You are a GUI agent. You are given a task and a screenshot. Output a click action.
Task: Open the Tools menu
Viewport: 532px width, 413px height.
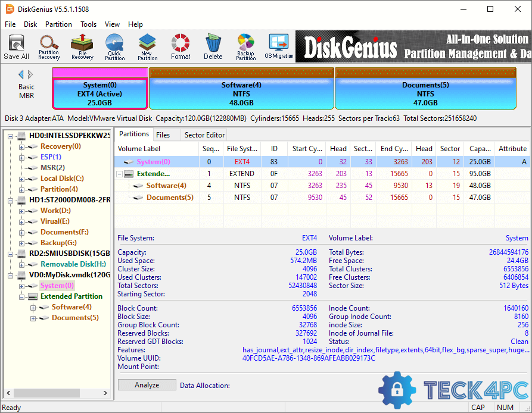88,24
